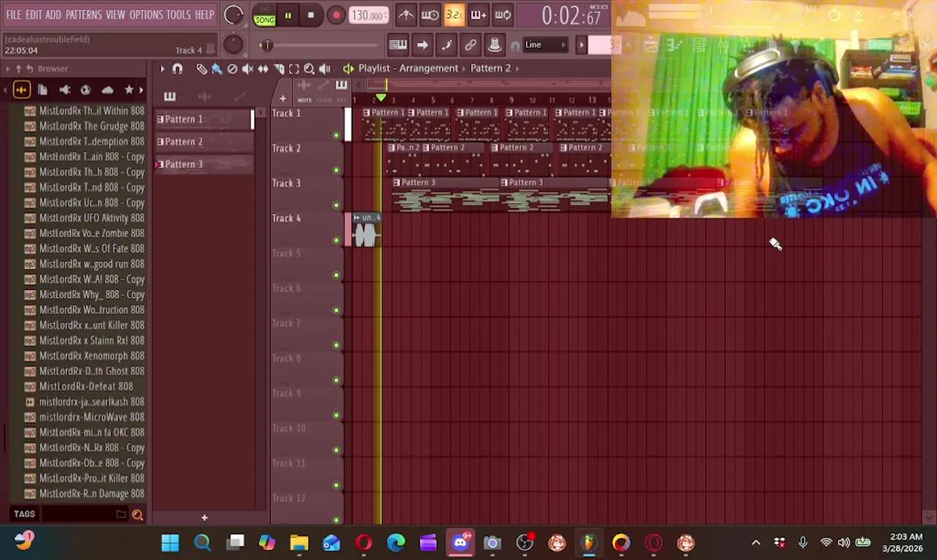Choose the Select tool in playlist toolbar
The height and width of the screenshot is (560, 937).
[293, 68]
